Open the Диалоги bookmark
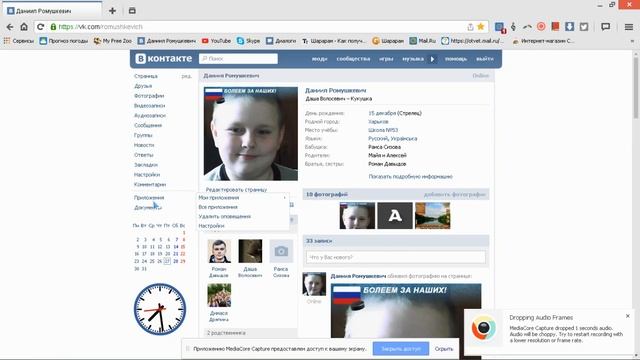Image resolution: width=640 pixels, height=360 pixels. tap(281, 41)
